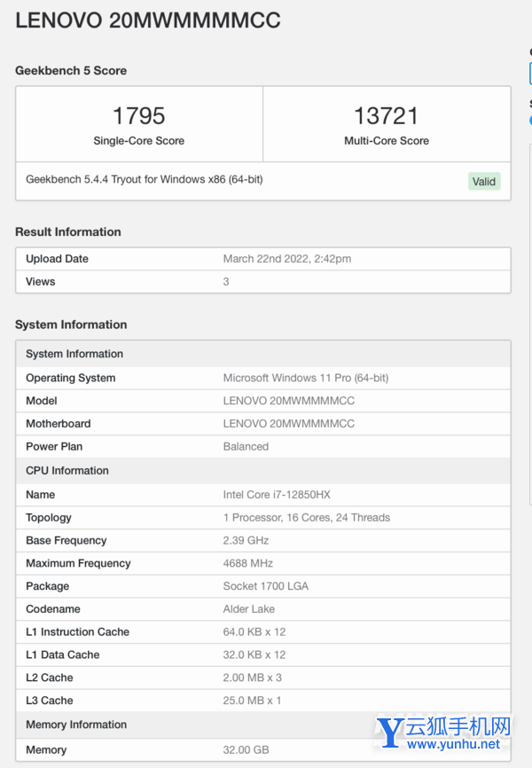
Task: Click the Upload Date value
Action: click(286, 259)
